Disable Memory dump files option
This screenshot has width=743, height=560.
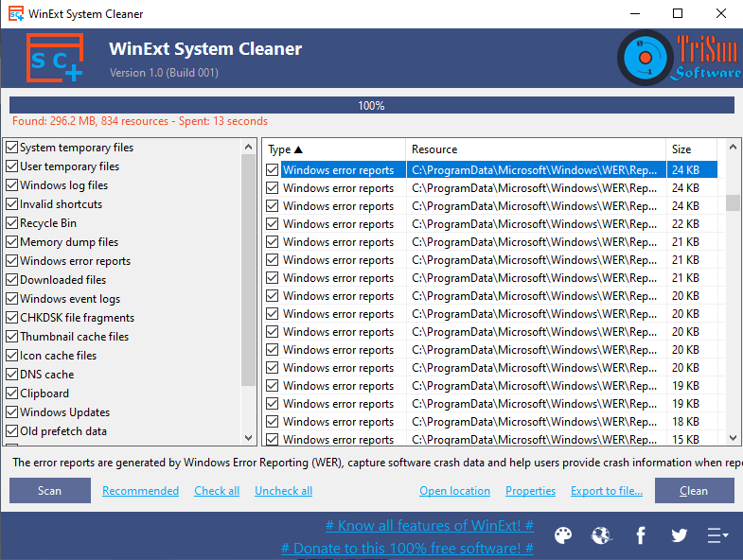[12, 242]
